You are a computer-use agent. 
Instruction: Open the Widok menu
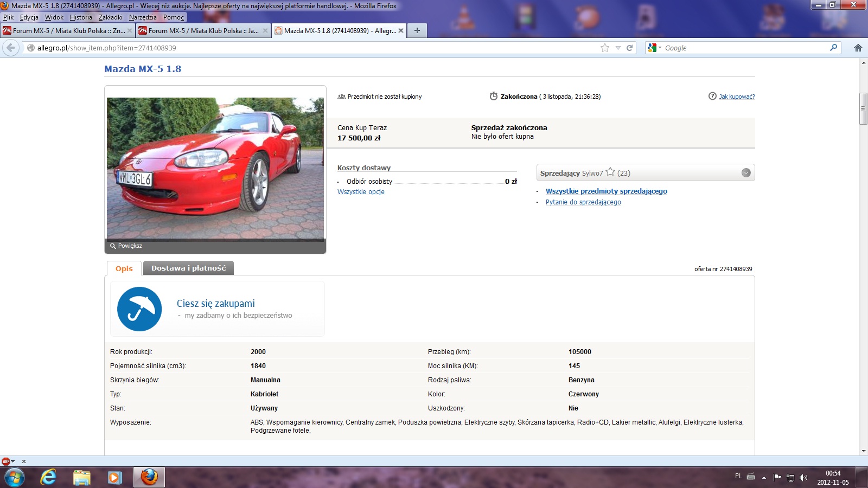[x=54, y=17]
